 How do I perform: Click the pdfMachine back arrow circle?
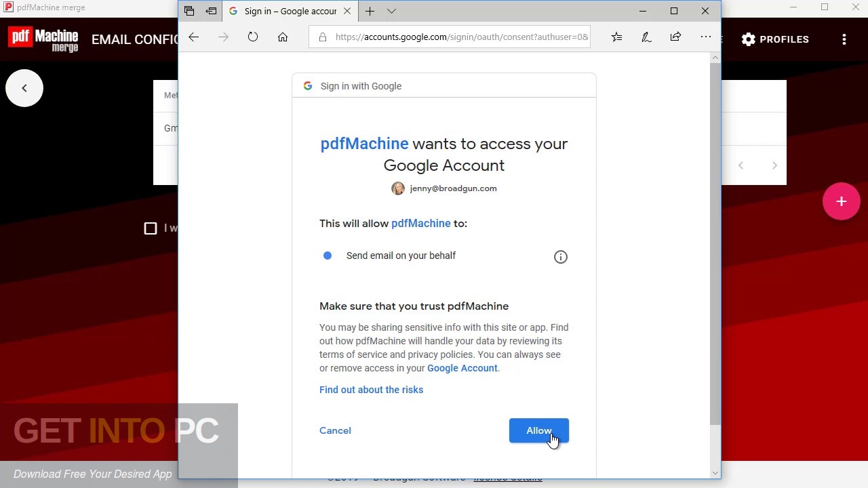click(24, 88)
